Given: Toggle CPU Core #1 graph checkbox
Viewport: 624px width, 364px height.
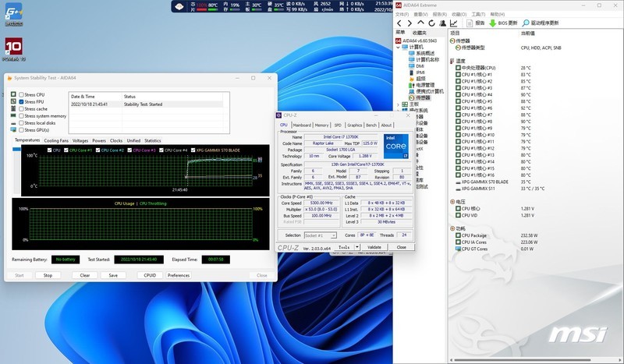Looking at the screenshot, I should pyautogui.click(x=67, y=150).
